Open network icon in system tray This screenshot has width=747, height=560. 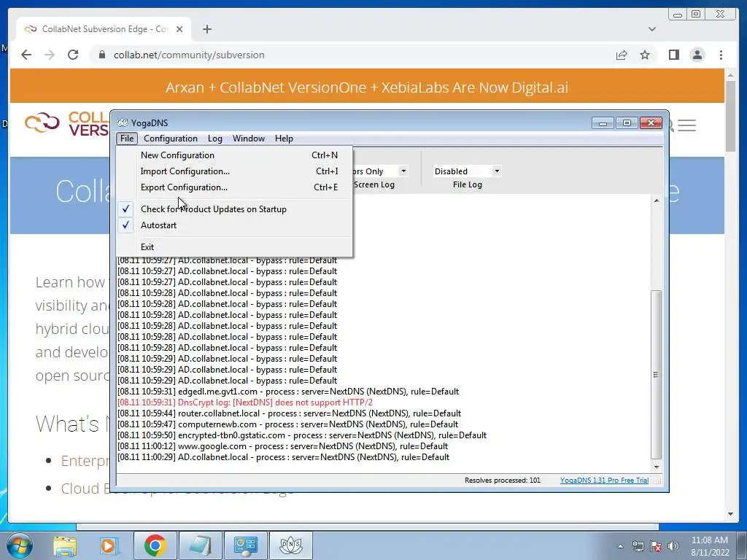tap(638, 546)
